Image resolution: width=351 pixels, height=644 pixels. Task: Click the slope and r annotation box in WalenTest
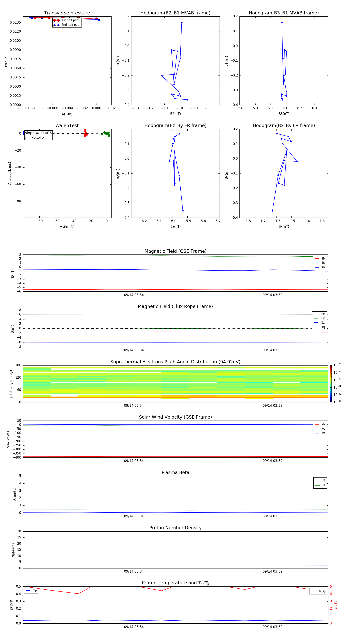38,135
